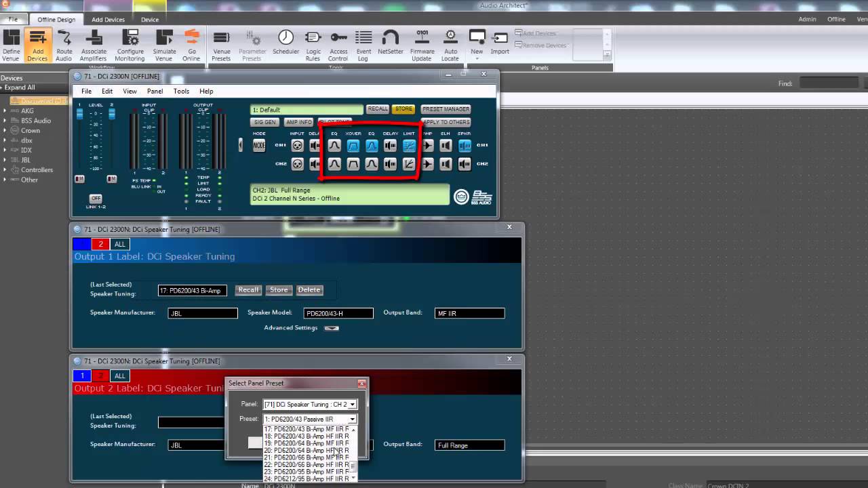Open the Route Audio tool
This screenshot has height=488, width=868.
coord(64,45)
